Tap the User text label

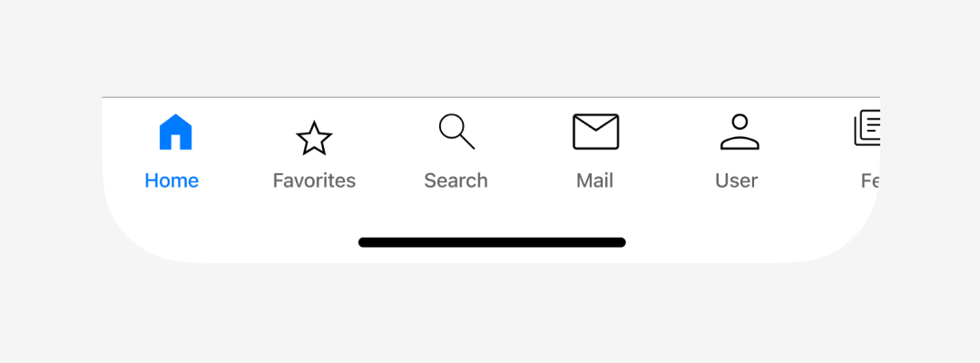click(736, 181)
